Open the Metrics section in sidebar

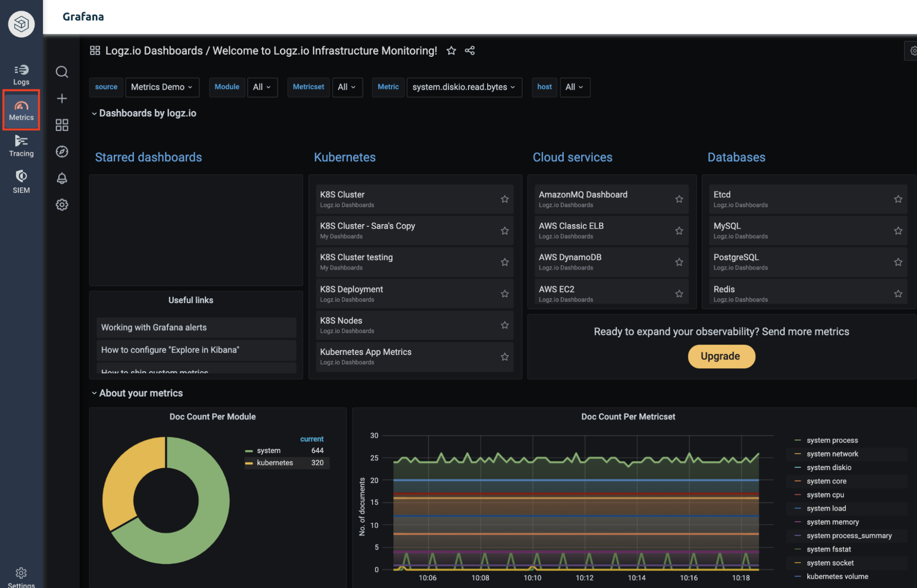pos(21,111)
